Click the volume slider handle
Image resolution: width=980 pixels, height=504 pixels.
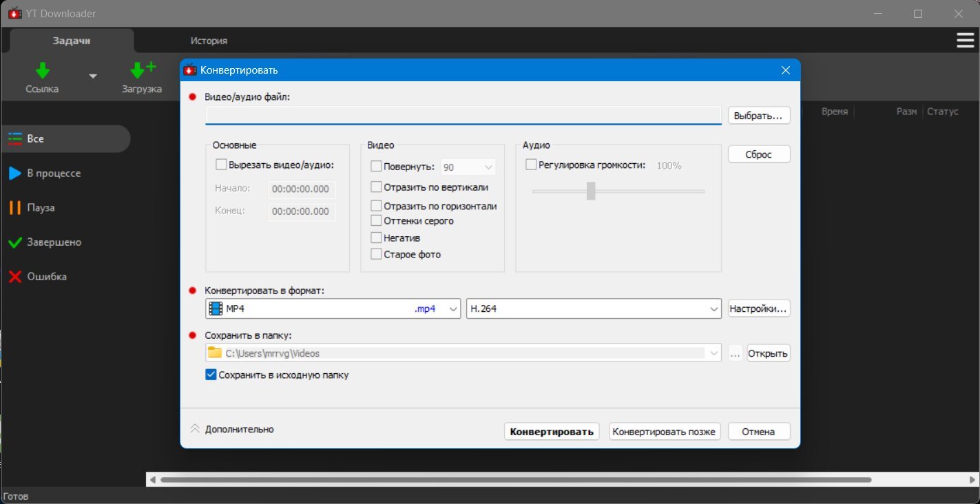pyautogui.click(x=591, y=191)
